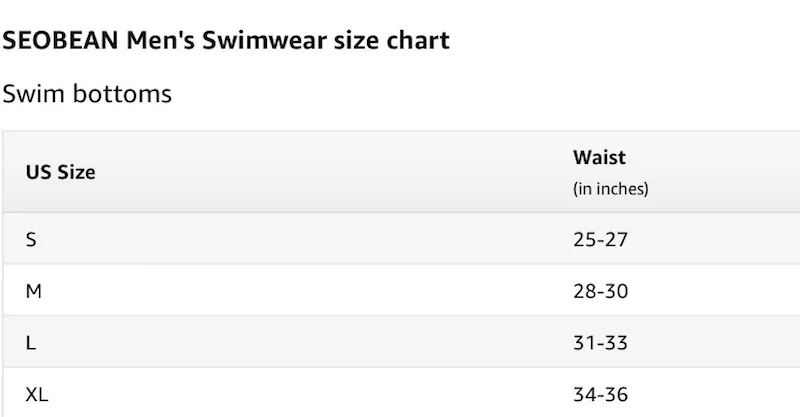This screenshot has width=800, height=417.
Task: Click the 28-30 waist measurement
Action: pos(600,291)
